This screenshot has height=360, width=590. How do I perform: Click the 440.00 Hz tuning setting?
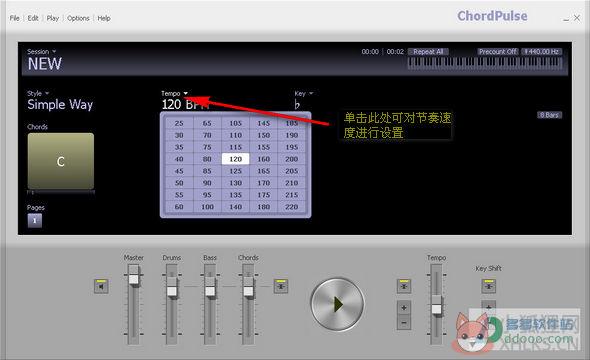[541, 52]
